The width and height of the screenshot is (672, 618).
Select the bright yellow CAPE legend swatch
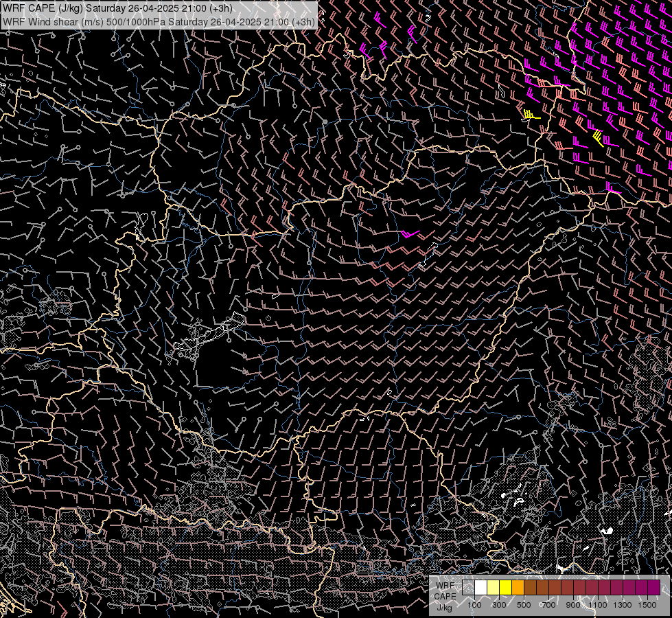[x=506, y=587]
